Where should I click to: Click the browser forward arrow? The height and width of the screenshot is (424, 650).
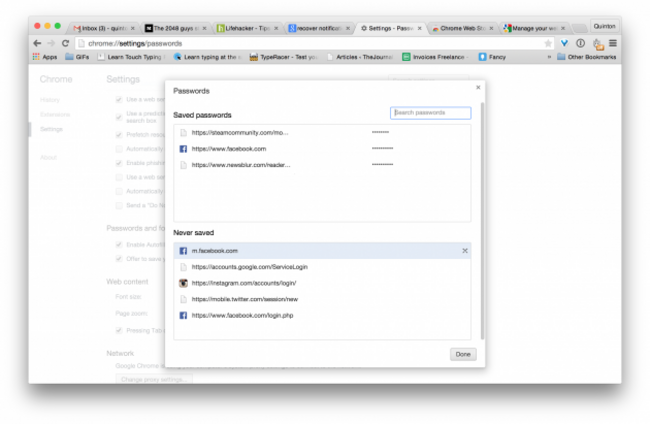51,43
